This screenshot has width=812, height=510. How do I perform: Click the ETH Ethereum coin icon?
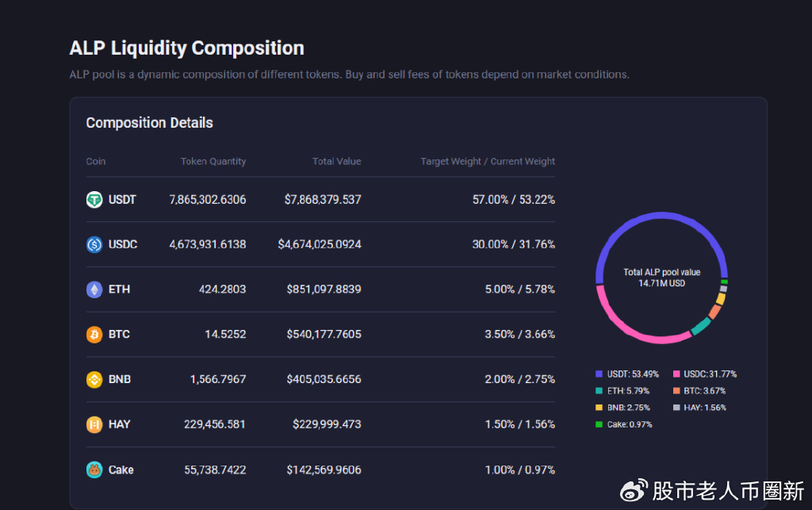click(x=94, y=290)
